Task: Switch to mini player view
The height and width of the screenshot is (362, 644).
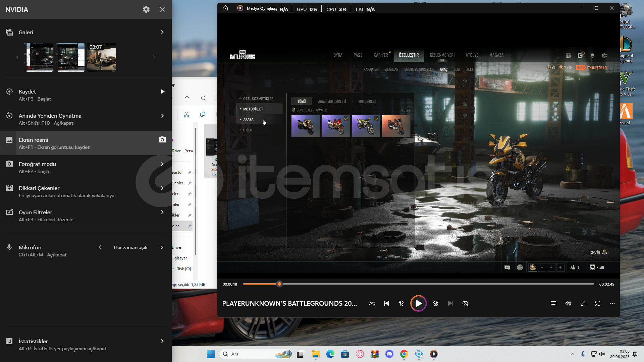Action: [x=598, y=303]
